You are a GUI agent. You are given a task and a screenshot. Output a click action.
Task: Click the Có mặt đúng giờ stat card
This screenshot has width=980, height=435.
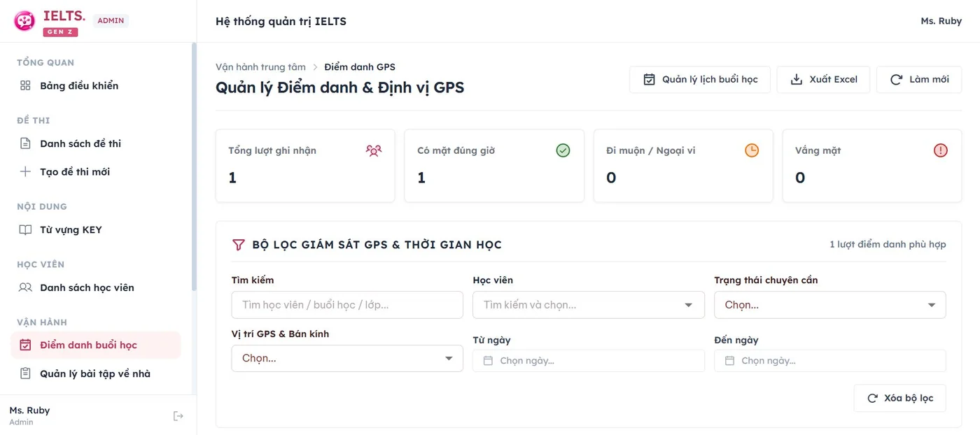click(494, 166)
